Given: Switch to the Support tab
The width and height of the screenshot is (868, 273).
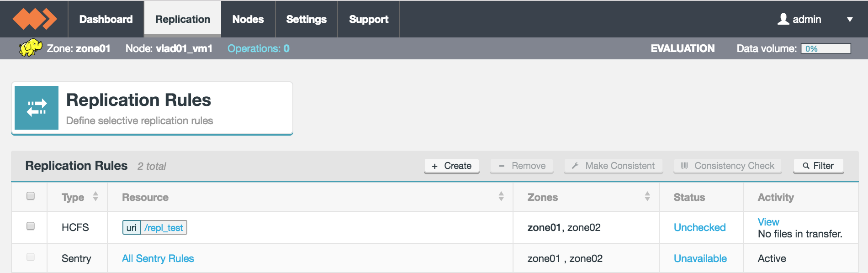Looking at the screenshot, I should pyautogui.click(x=369, y=19).
